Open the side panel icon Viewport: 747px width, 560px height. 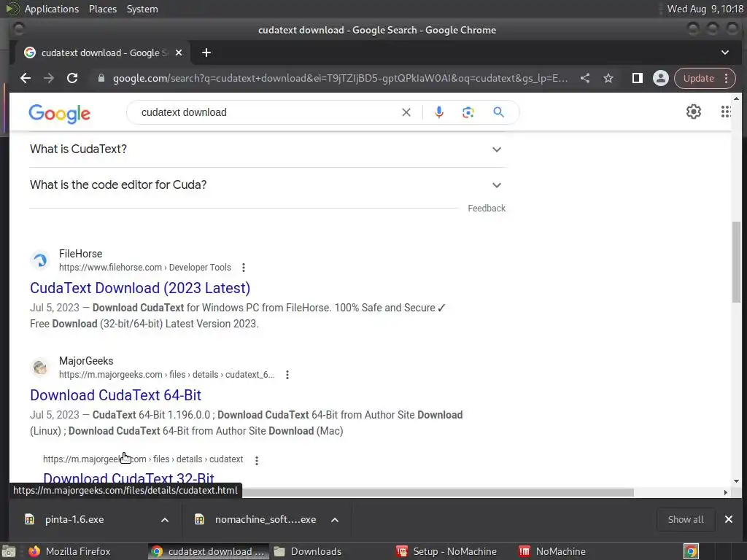point(638,79)
